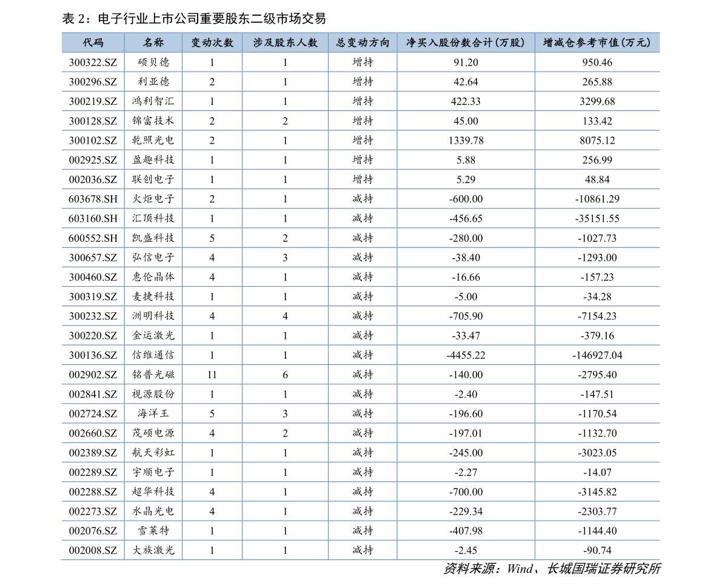722x588 pixels.
Task: Click stock code 002036.SZ
Action: (x=93, y=179)
